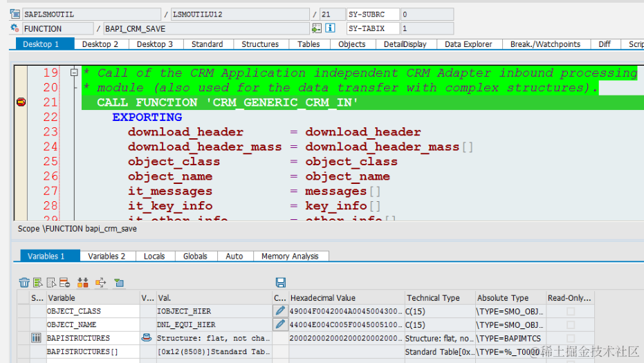Switch to the Desktop 3 tab

pos(155,44)
